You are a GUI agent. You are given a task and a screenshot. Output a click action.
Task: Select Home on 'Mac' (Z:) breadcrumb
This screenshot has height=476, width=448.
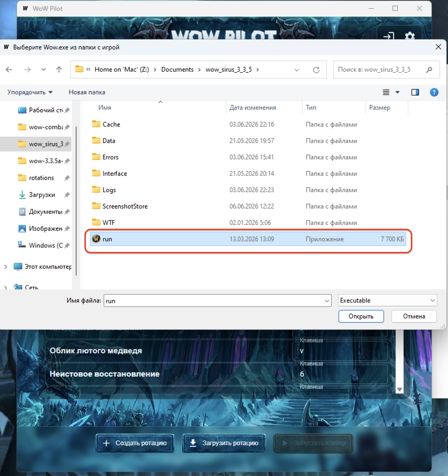122,69
